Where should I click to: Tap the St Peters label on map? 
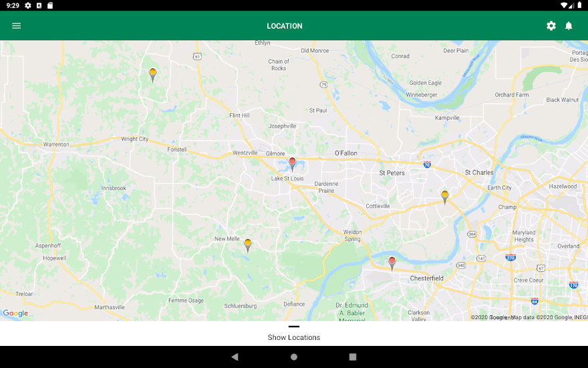[x=392, y=173]
